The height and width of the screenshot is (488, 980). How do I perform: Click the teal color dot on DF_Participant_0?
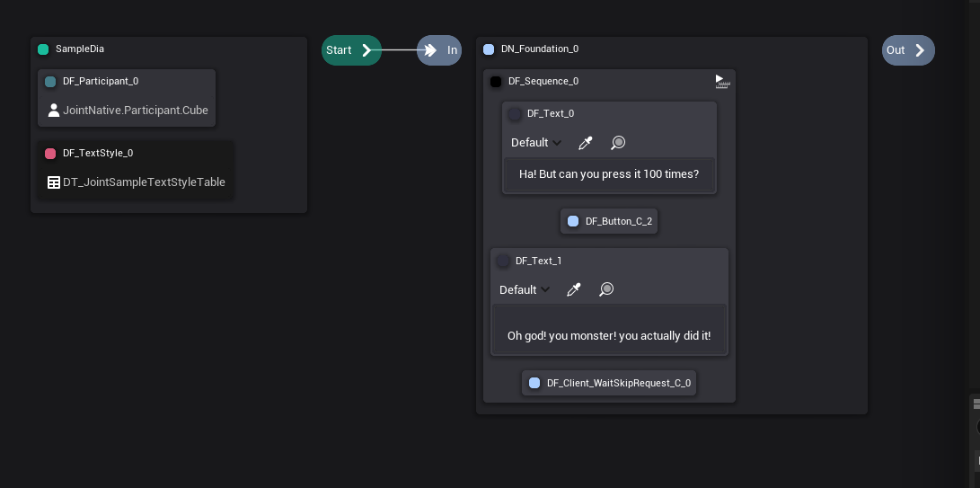point(50,82)
